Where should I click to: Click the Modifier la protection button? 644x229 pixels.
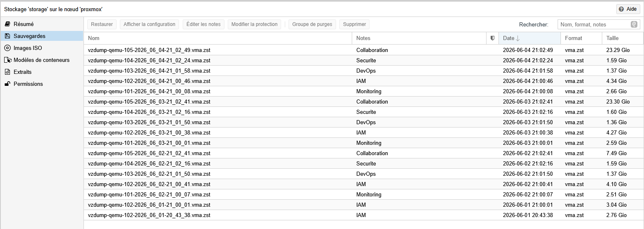254,24
